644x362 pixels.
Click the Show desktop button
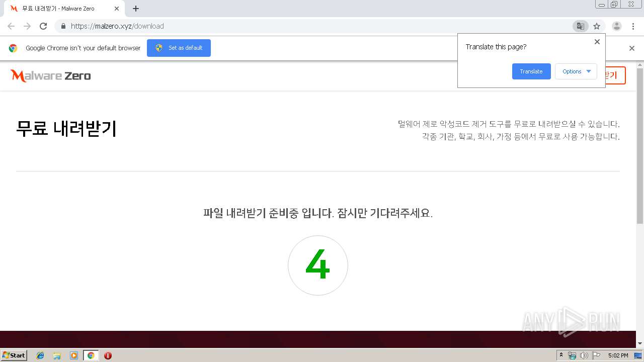tap(639, 355)
